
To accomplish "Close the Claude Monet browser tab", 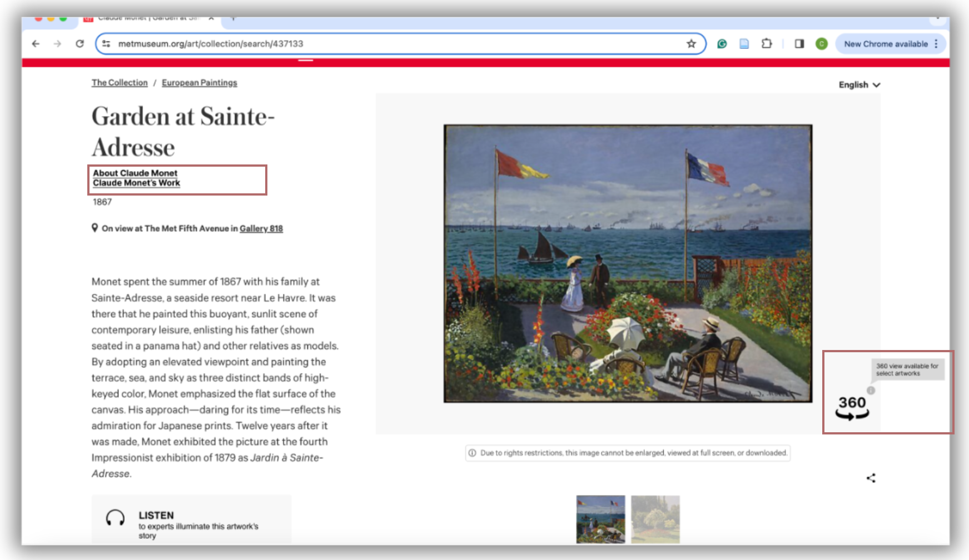I will coord(211,18).
